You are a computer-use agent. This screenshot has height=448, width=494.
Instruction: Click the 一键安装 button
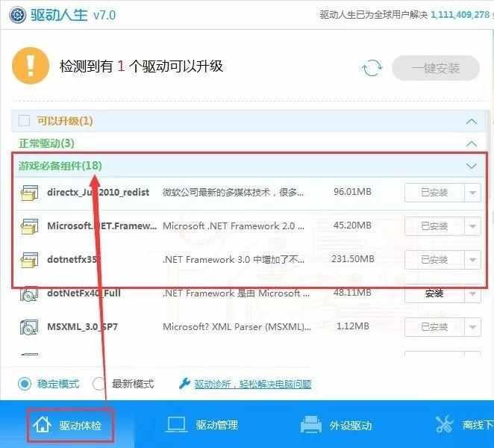point(436,69)
